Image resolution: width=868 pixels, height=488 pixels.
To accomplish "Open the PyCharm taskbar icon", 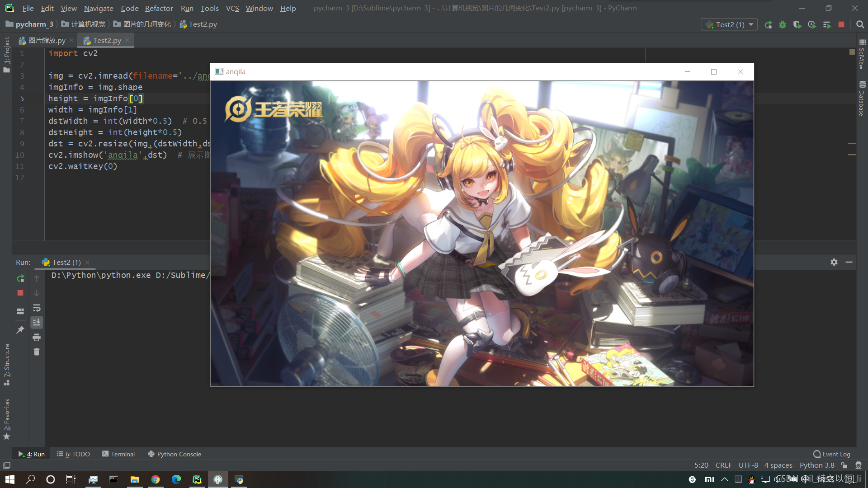I will (197, 479).
